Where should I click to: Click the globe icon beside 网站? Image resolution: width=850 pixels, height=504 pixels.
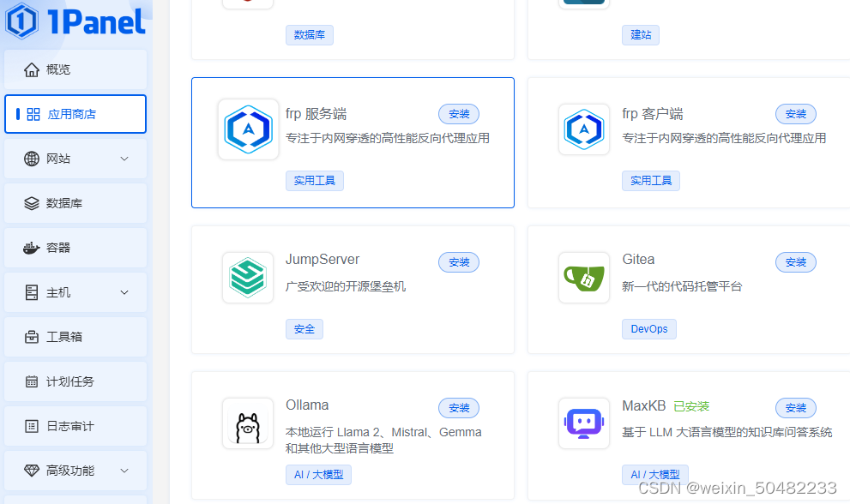tap(32, 159)
